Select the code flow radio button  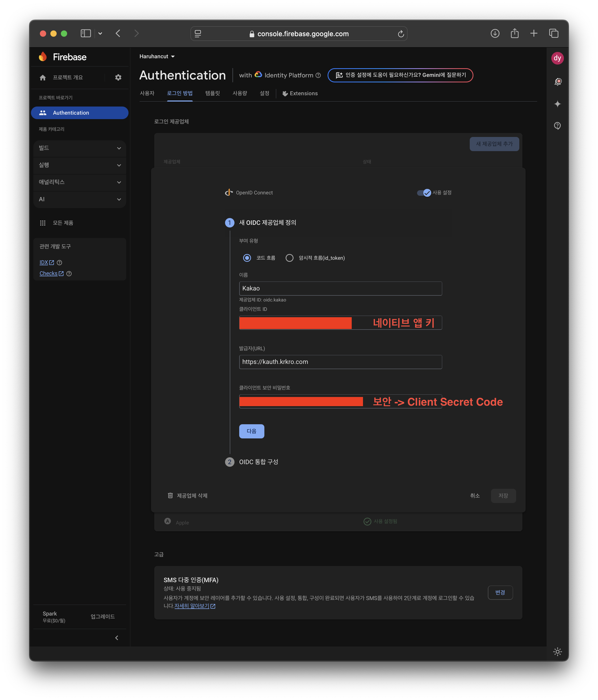coord(247,258)
